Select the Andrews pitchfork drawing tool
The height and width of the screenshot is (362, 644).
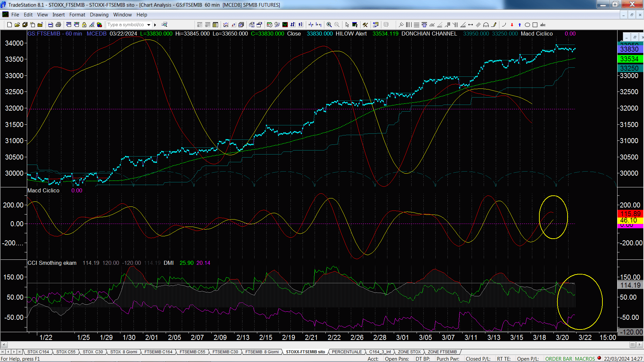(401, 24)
